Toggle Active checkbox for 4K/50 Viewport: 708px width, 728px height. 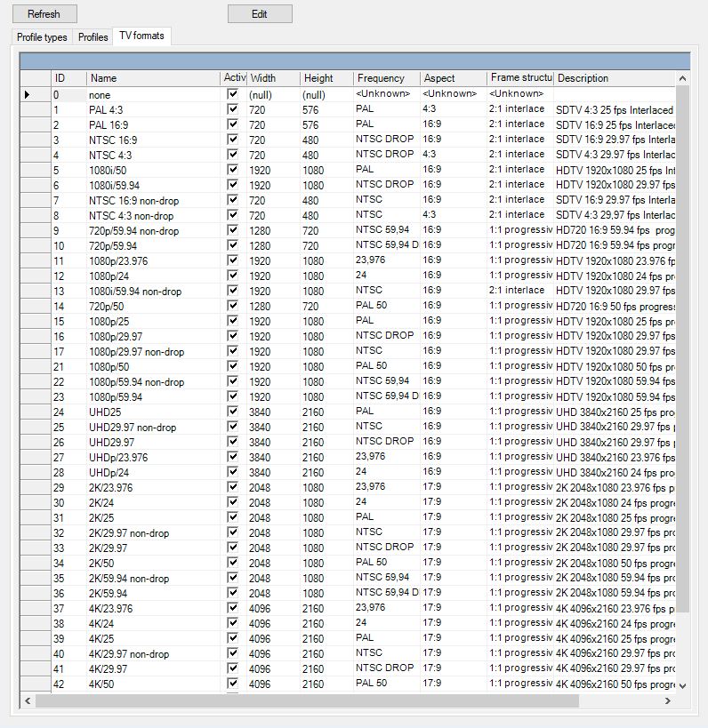coord(233,684)
